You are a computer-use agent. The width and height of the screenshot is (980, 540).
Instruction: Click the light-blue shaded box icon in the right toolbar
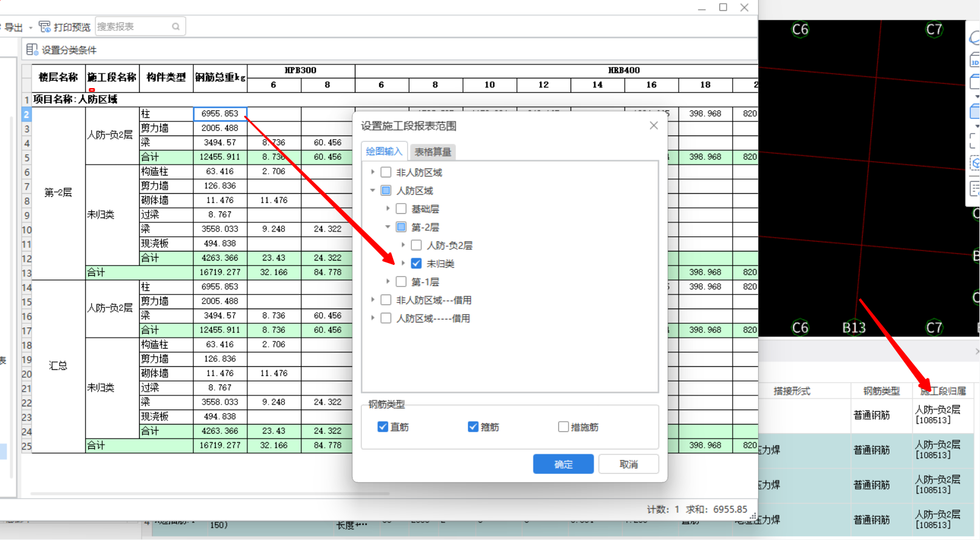pos(975,111)
